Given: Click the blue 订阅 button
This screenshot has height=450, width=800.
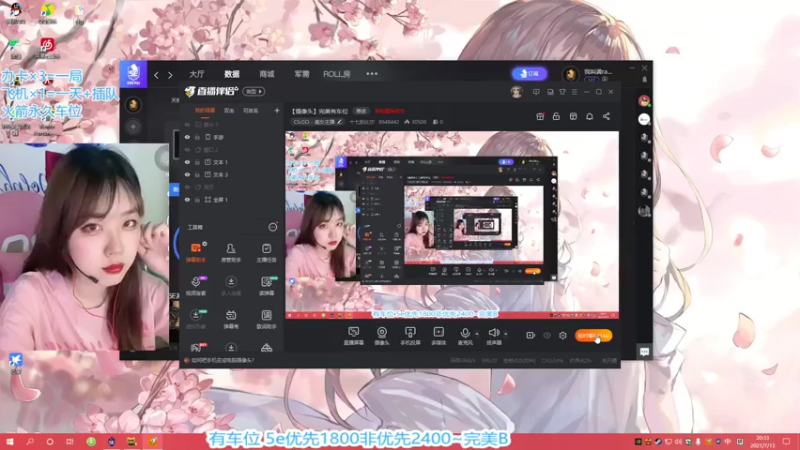Looking at the screenshot, I should pyautogui.click(x=529, y=74).
